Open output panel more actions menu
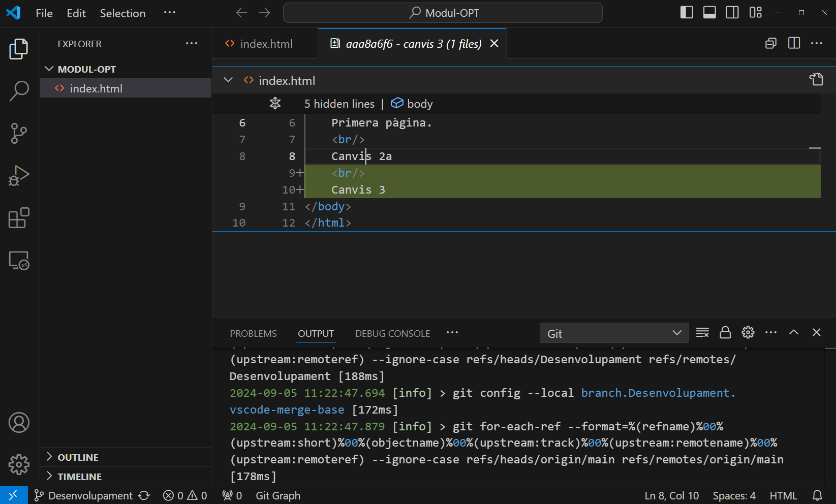 coord(771,333)
